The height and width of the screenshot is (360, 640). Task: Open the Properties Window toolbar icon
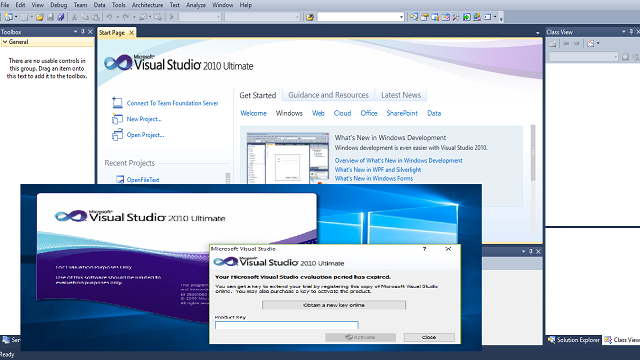(424, 17)
